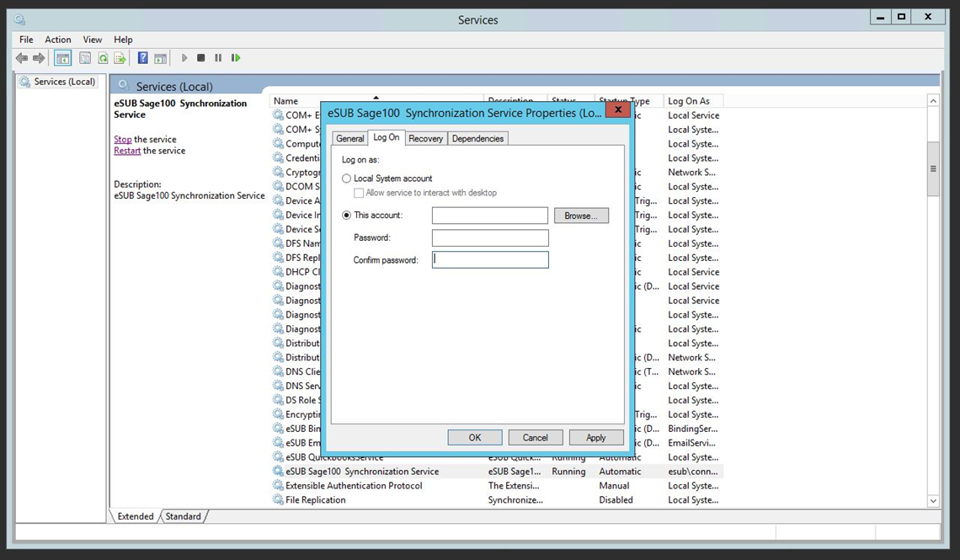Screen dimensions: 960x560
Task: Click the Stop the service link
Action: click(122, 140)
